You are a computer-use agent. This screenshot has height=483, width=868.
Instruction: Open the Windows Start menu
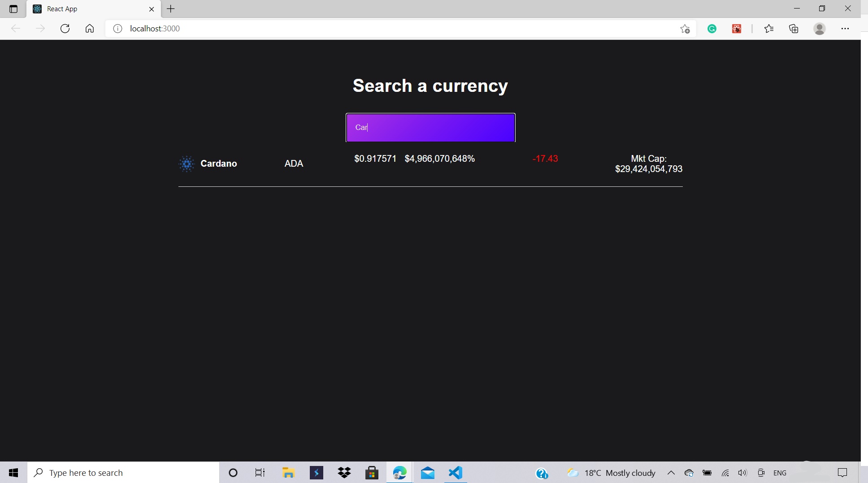[x=13, y=473]
